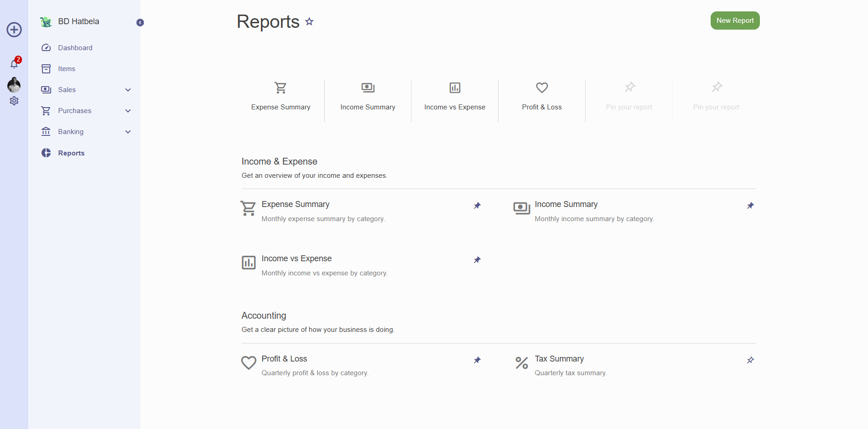Open pinned Expense Summary cart icon
This screenshot has width=868, height=429.
pos(281,88)
